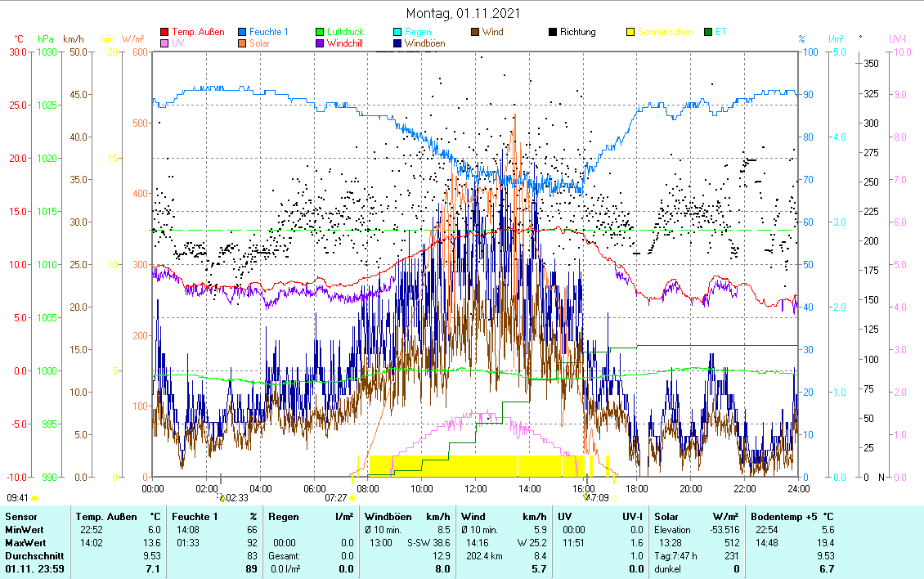The height and width of the screenshot is (579, 924).
Task: Select the dark green ET legend square
Action: (x=708, y=33)
